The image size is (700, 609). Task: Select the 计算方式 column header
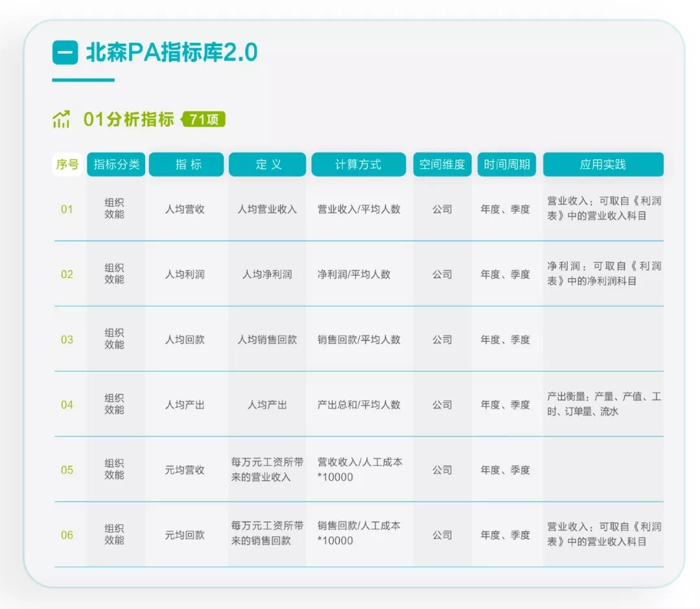click(x=358, y=164)
